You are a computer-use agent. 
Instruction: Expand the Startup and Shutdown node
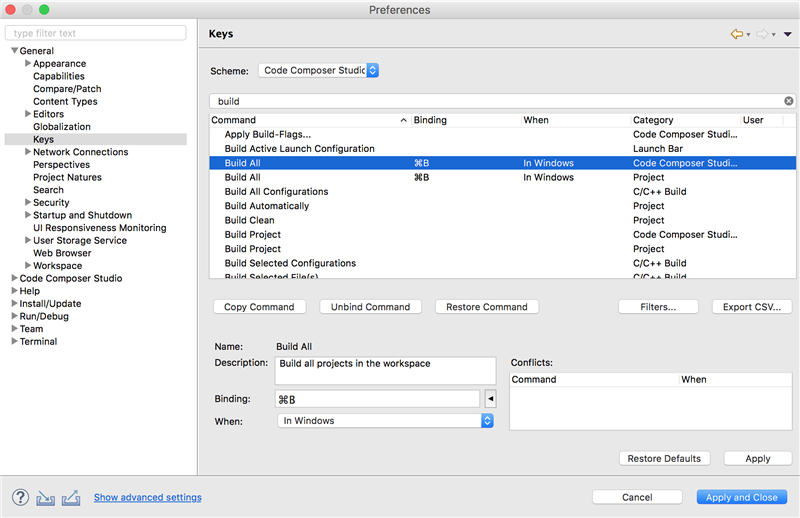coord(28,215)
